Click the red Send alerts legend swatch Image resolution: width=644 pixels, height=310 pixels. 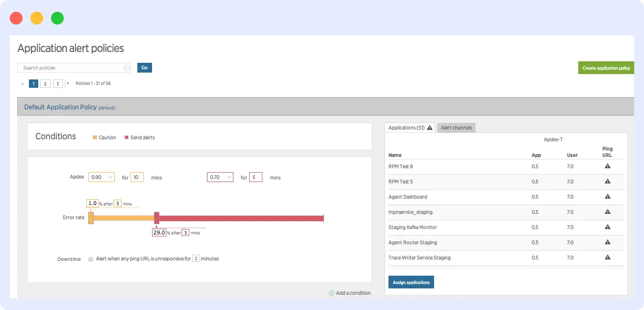pos(127,137)
